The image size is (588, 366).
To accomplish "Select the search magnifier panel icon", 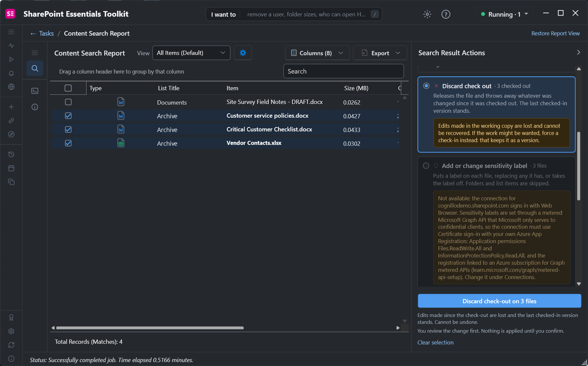I will click(35, 68).
